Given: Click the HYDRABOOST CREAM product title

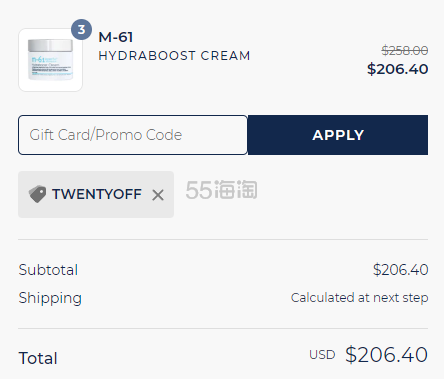Looking at the screenshot, I should (174, 56).
